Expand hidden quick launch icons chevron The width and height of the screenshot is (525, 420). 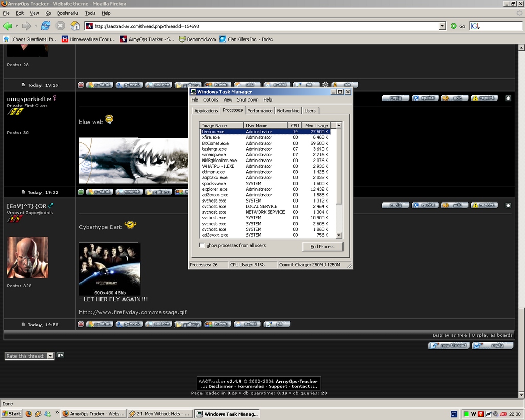57,412
